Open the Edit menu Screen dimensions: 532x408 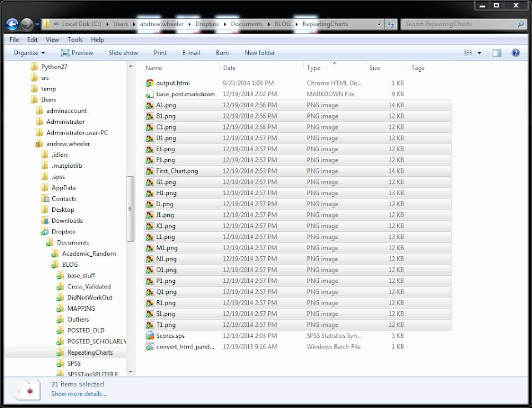[32, 40]
